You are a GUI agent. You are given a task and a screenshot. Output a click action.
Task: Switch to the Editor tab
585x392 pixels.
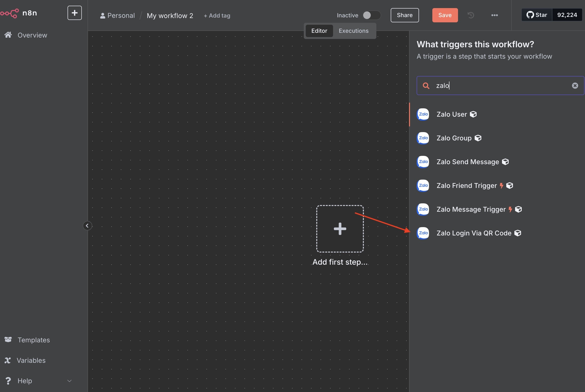pos(319,31)
